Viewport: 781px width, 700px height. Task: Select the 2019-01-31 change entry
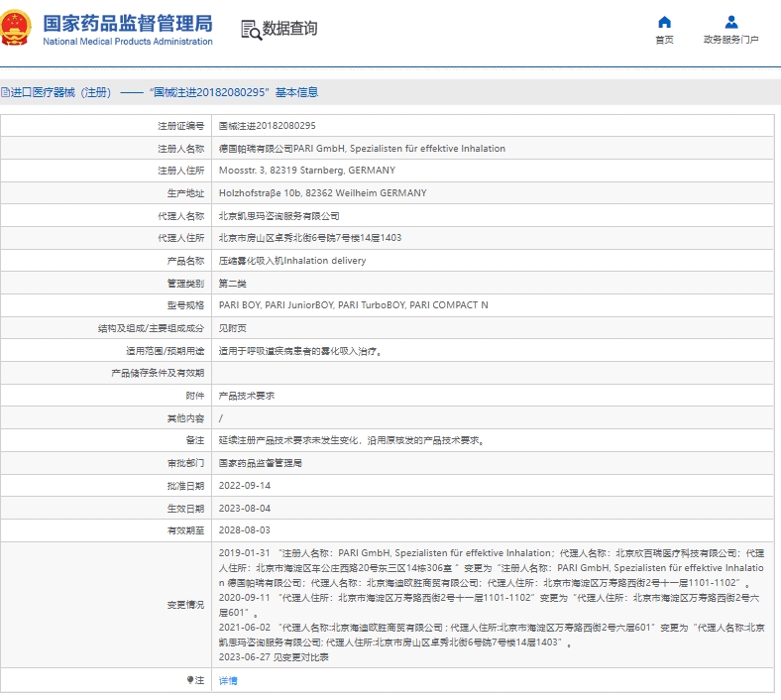click(492, 568)
